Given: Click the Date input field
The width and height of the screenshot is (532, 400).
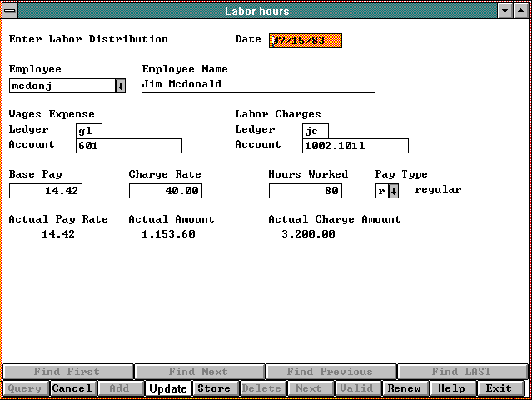Looking at the screenshot, I should (305, 41).
